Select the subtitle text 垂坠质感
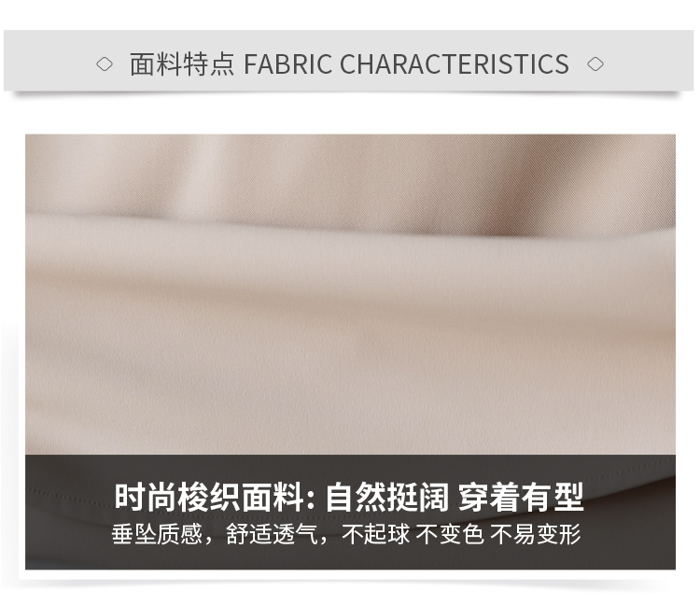This screenshot has height=605, width=700. [x=157, y=534]
